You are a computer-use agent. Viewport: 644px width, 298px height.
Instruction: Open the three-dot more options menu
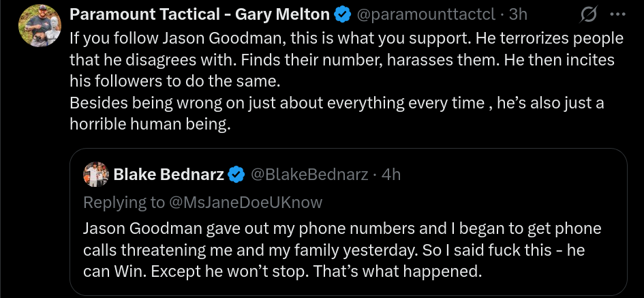tap(617, 14)
